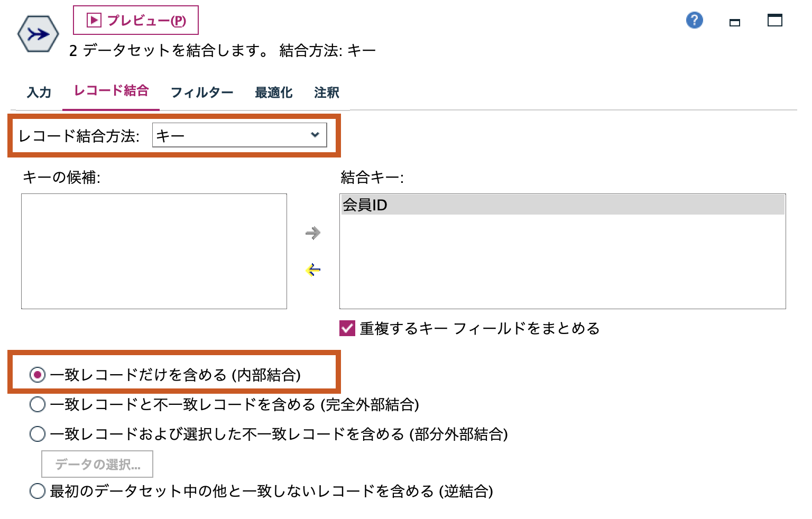Click the データの選択 button
The image size is (812, 519).
[97, 463]
